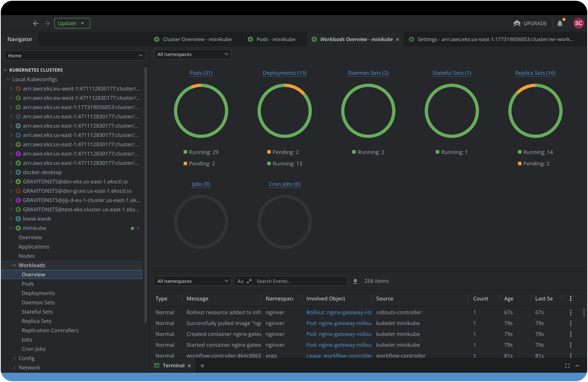The width and height of the screenshot is (588, 382).
Task: Open top All namespaces dropdown
Action: tap(193, 54)
